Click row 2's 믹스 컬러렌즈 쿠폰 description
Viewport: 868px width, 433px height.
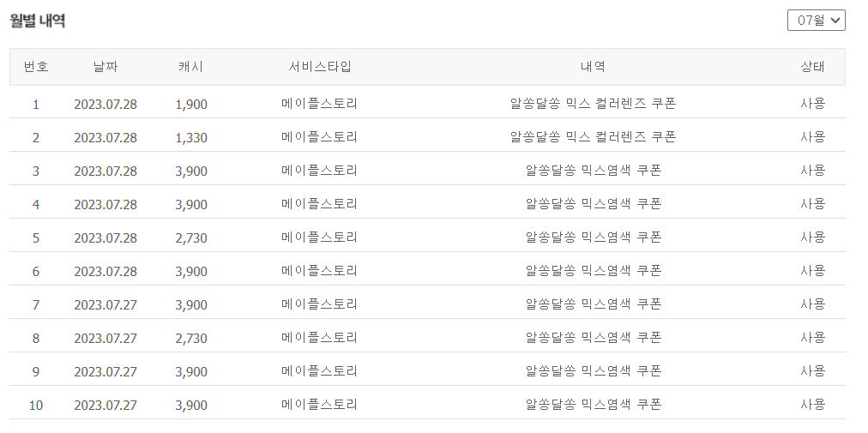(x=593, y=137)
